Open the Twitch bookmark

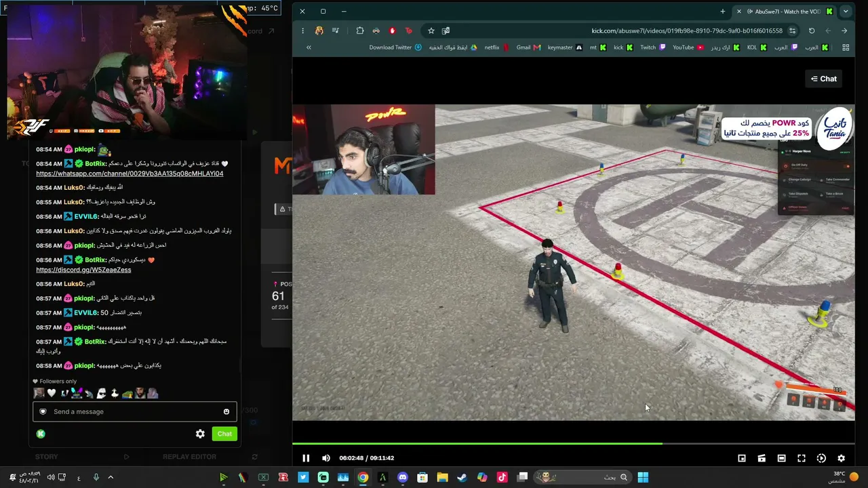[x=653, y=47]
